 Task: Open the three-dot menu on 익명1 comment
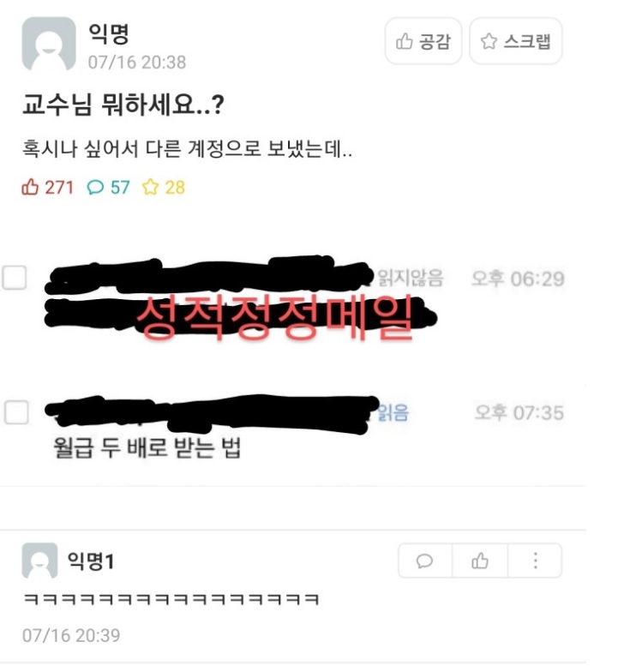[535, 561]
